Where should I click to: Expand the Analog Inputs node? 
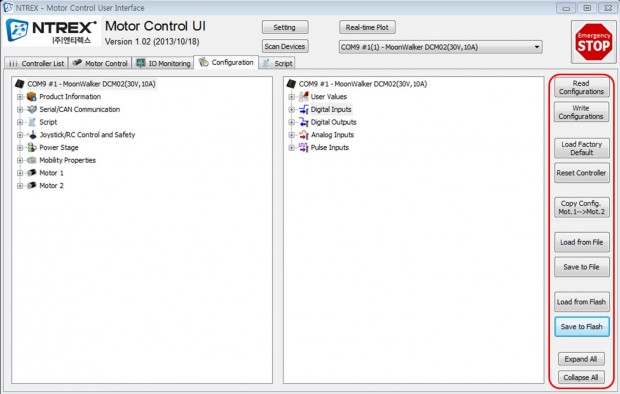292,135
